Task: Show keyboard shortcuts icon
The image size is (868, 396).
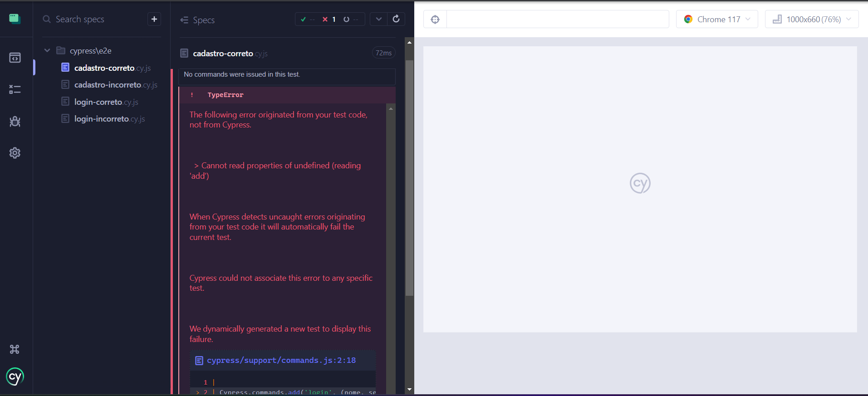Action: 15,349
